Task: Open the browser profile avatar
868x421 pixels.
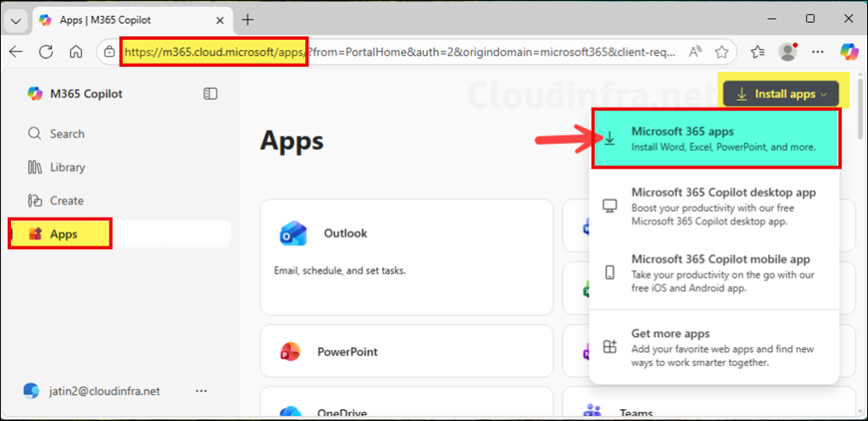Action: click(x=787, y=52)
